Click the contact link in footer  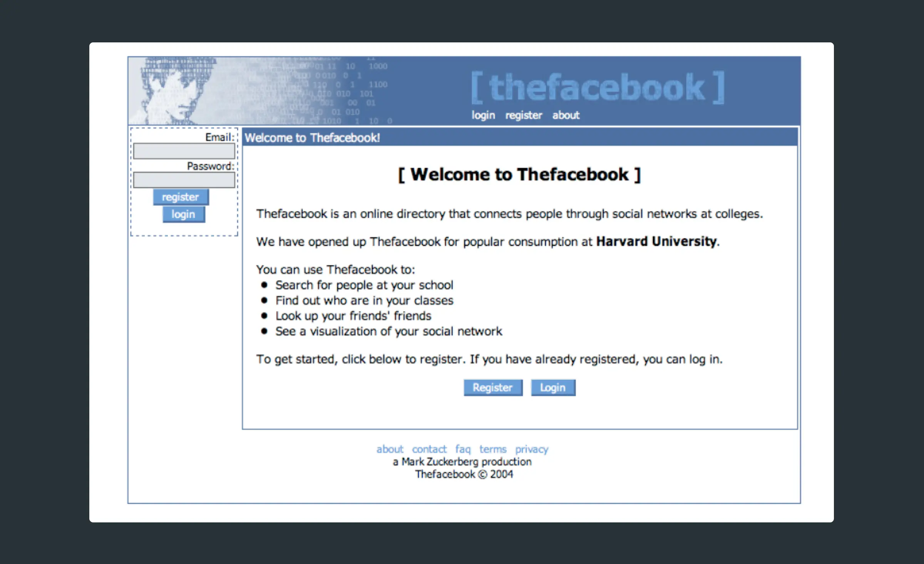click(x=429, y=449)
